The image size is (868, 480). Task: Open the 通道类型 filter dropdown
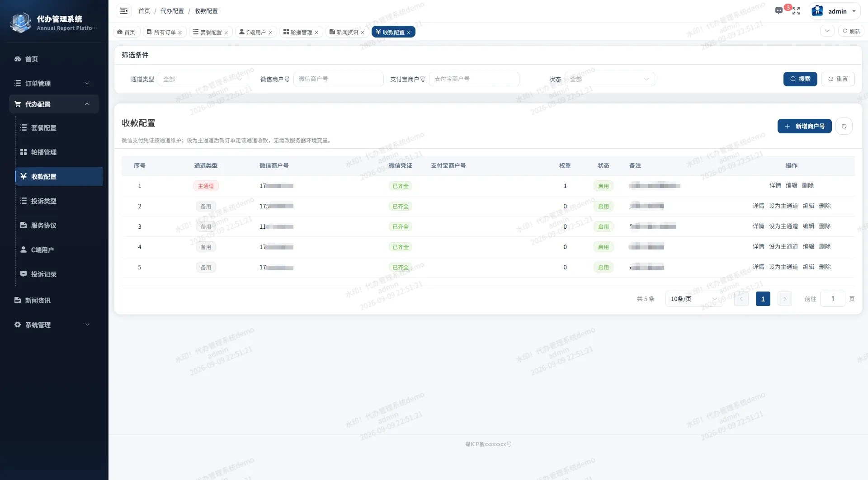pyautogui.click(x=203, y=79)
